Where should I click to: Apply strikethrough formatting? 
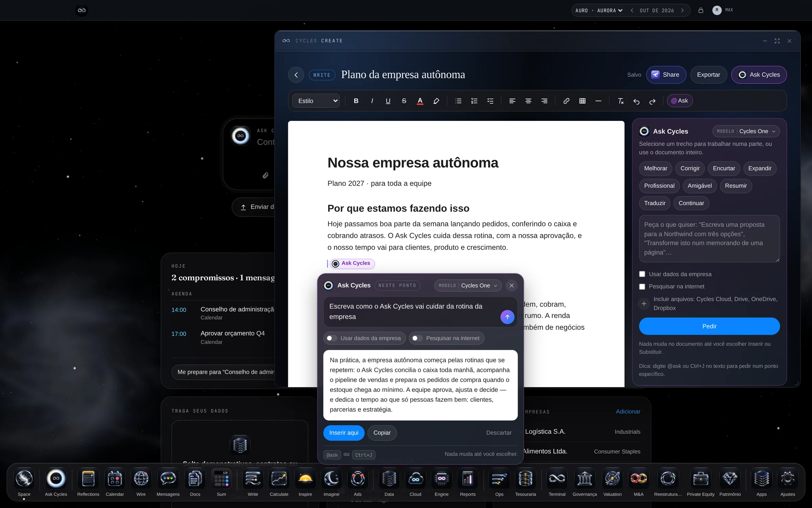[x=404, y=101]
